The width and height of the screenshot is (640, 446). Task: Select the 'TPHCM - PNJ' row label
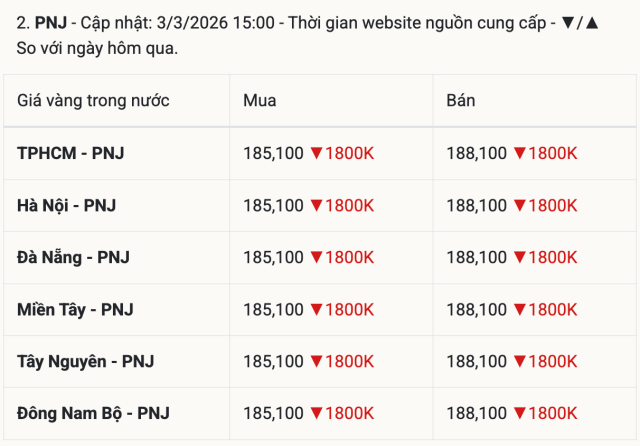71,154
